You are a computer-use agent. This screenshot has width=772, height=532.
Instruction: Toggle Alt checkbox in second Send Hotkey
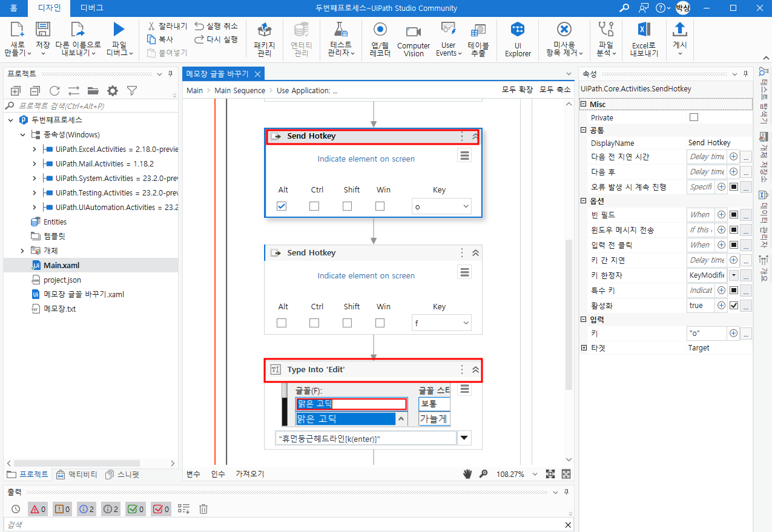(282, 323)
